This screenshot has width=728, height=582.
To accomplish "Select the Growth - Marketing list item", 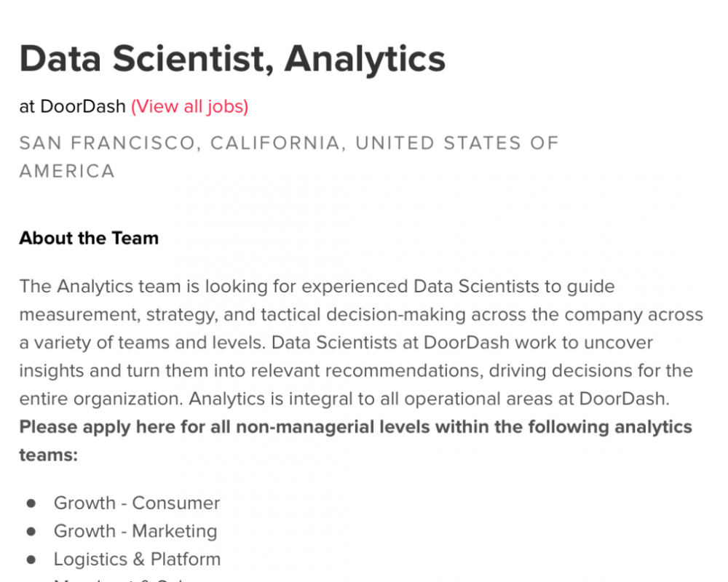I will (x=135, y=532).
